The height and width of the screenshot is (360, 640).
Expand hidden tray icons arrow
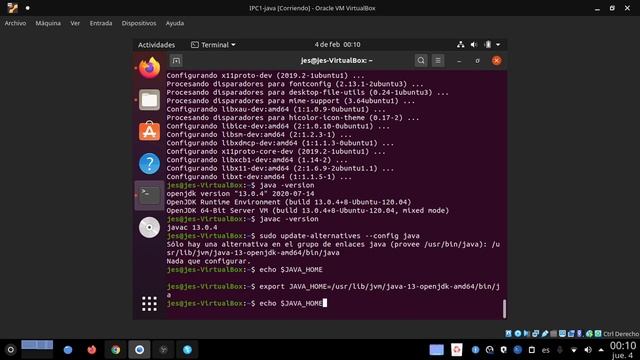click(601, 350)
